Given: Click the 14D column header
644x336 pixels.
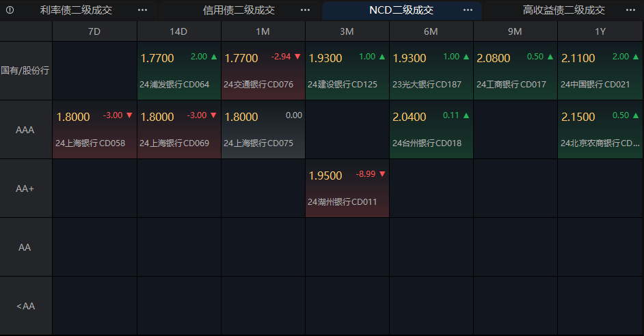Looking at the screenshot, I should click(x=178, y=31).
